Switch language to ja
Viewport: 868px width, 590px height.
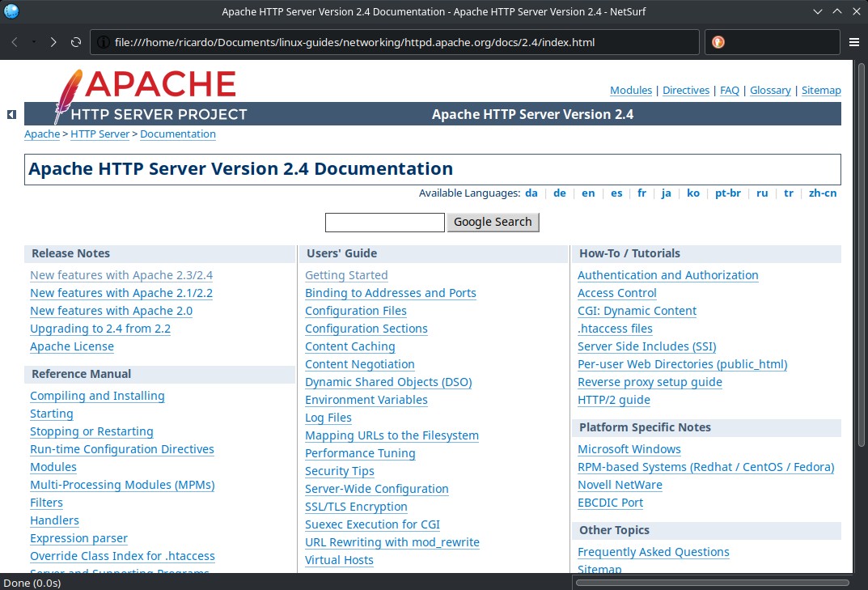point(666,193)
